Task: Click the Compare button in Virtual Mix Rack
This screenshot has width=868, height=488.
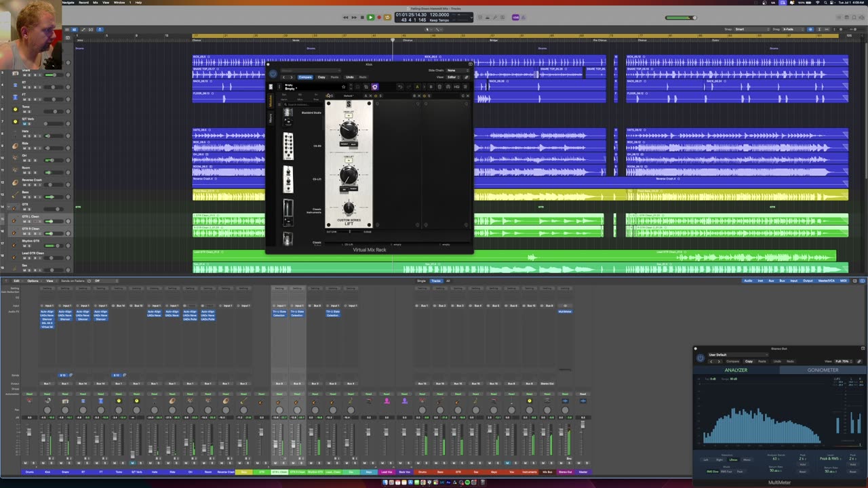Action: [305, 77]
